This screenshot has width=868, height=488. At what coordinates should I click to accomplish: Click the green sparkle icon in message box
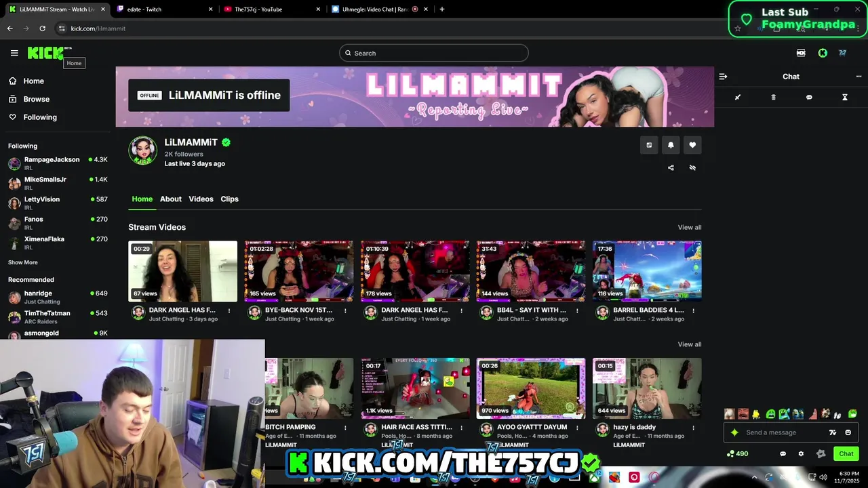[x=734, y=432]
